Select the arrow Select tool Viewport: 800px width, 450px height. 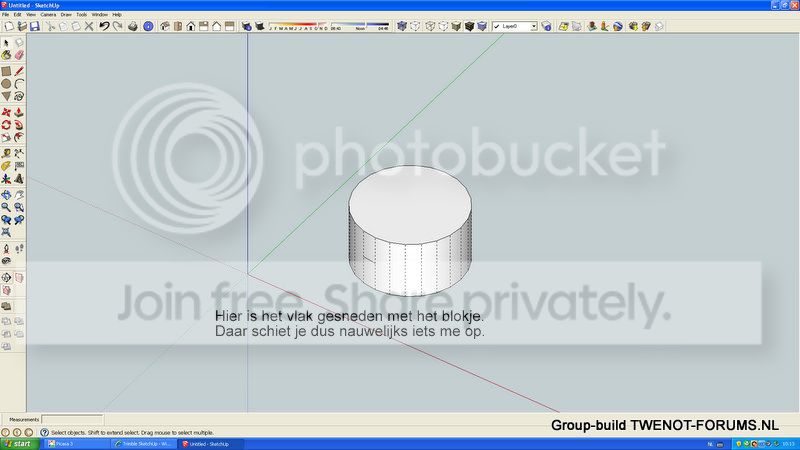pos(6,43)
